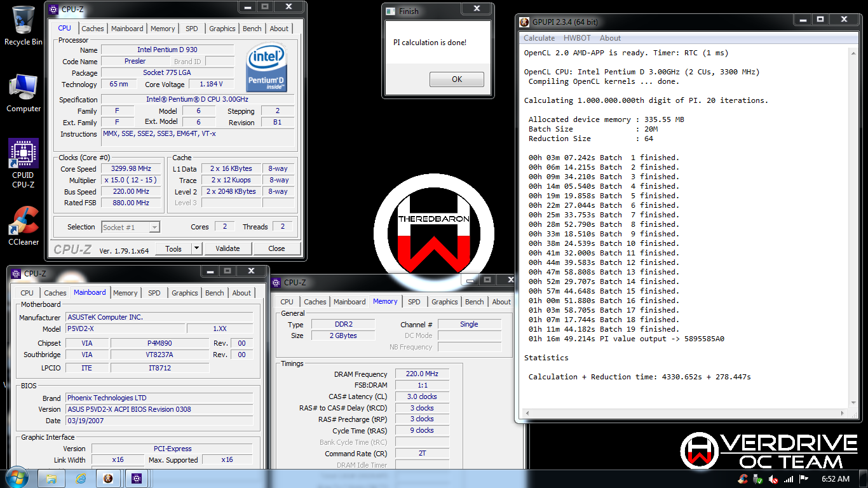868x488 pixels.
Task: Switch to GPUPI via its taskbar icon
Action: (x=109, y=478)
